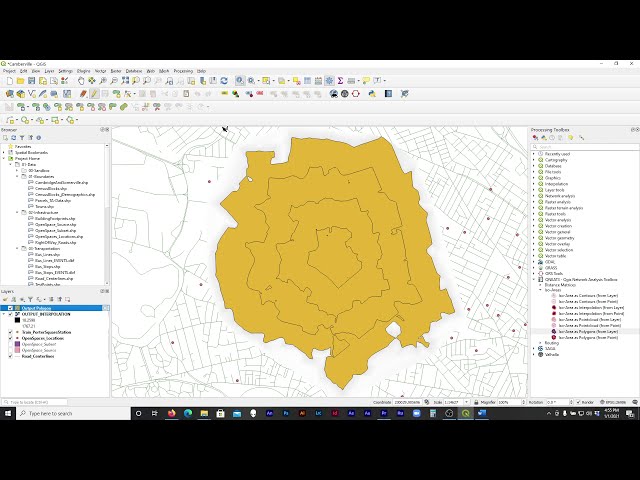
Task: Refresh the map canvas
Action: click(224, 81)
